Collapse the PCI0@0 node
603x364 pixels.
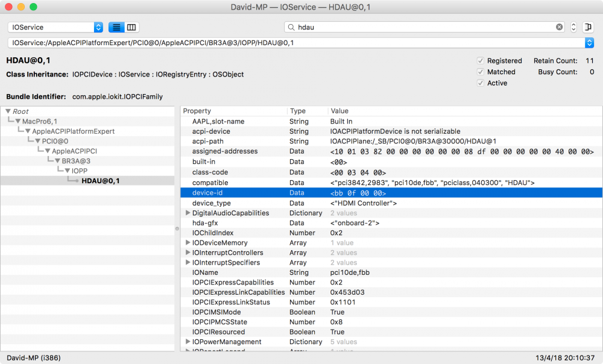pyautogui.click(x=37, y=141)
